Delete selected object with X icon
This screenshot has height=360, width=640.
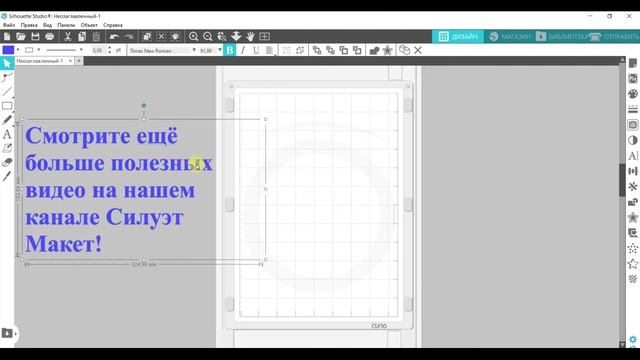(418, 50)
